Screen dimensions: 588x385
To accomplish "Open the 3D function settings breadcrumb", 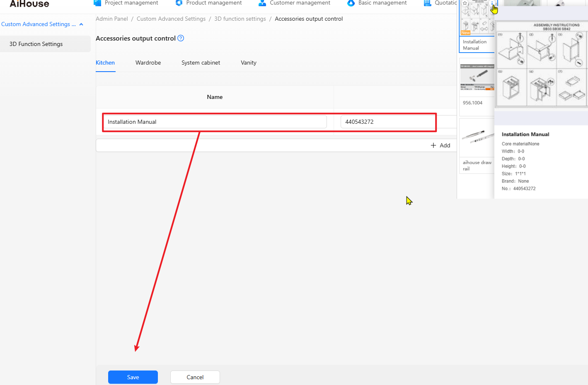I will [x=240, y=19].
